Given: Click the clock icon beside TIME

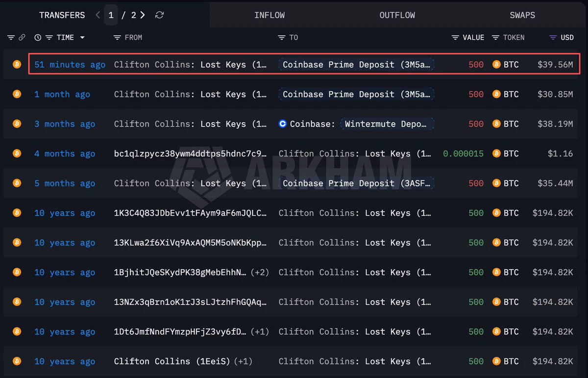Looking at the screenshot, I should (38, 37).
